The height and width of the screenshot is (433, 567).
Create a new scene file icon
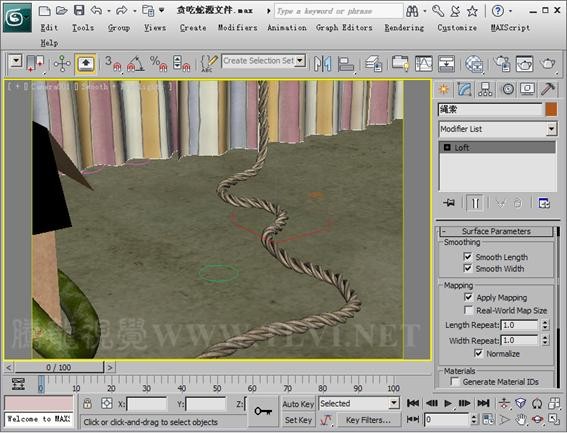(x=44, y=11)
